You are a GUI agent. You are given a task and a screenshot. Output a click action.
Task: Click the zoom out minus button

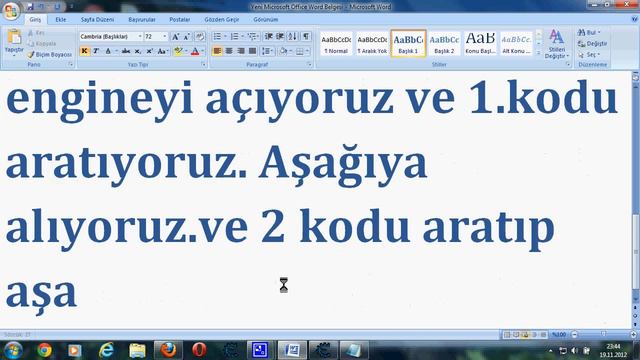coord(575,334)
